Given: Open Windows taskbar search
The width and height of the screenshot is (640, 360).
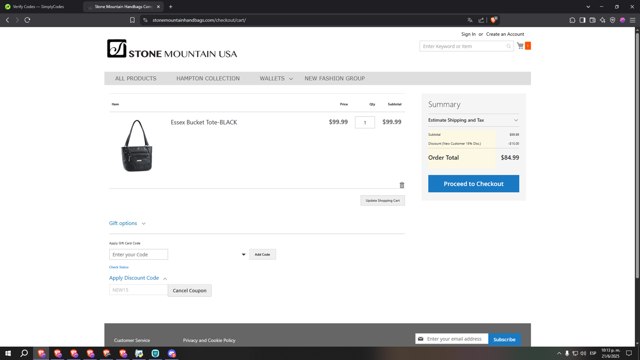Looking at the screenshot, I should [x=24, y=353].
